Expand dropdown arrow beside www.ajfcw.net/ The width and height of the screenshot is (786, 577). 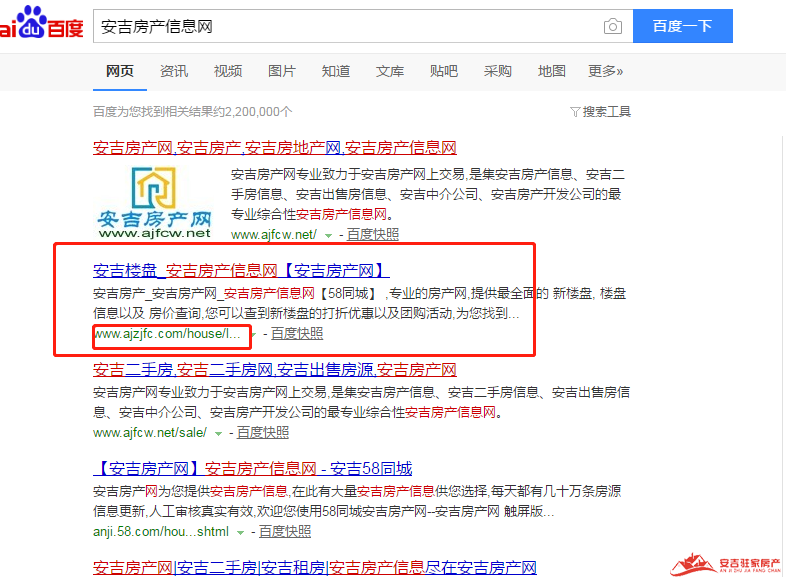point(328,235)
